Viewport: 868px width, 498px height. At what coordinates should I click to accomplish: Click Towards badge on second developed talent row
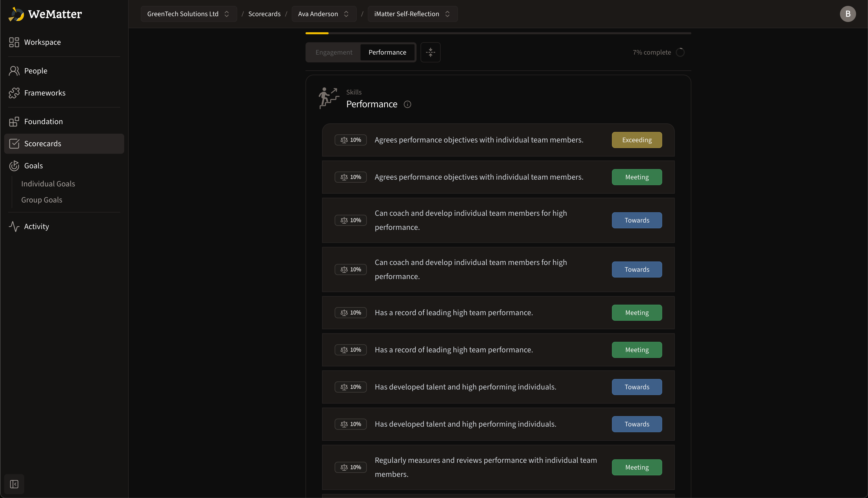pos(637,424)
